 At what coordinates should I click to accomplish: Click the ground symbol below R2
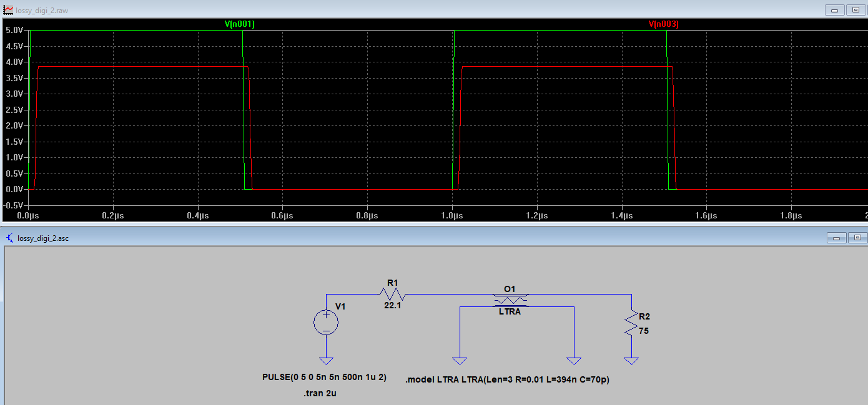coord(631,360)
